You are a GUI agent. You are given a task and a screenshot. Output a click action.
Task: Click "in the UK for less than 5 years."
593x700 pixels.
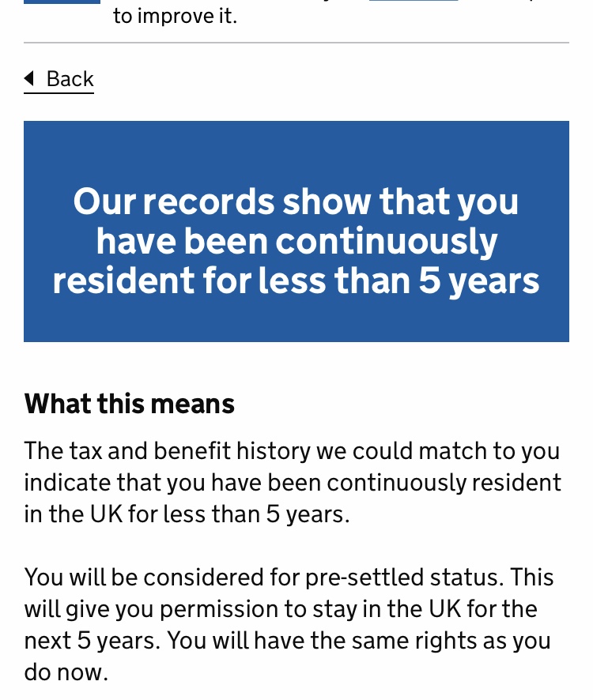(187, 514)
